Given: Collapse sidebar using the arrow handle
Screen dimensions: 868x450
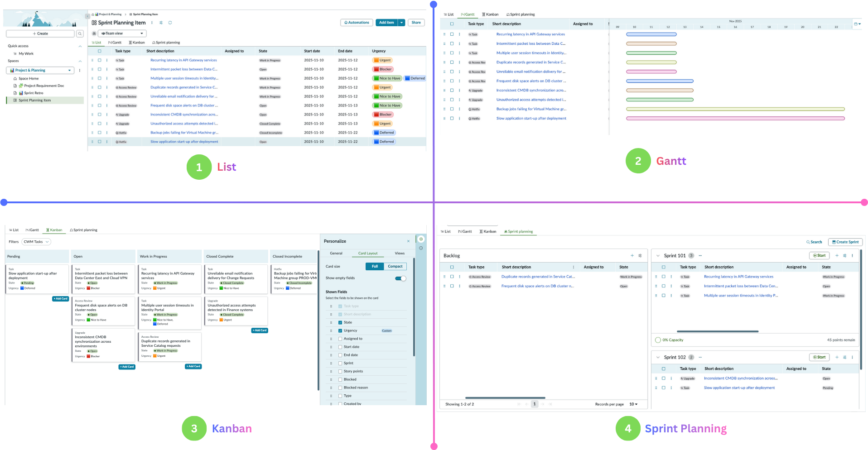Looking at the screenshot, I should point(87,16).
